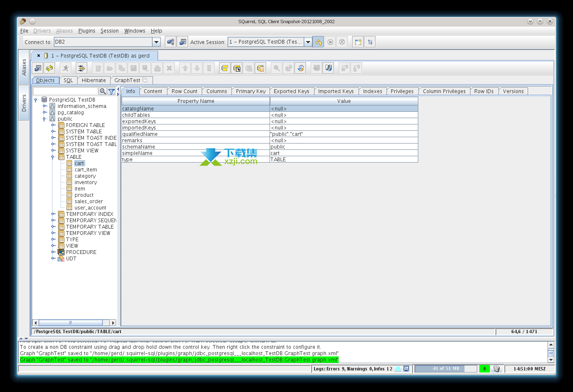Switch to the Content tab

click(153, 91)
